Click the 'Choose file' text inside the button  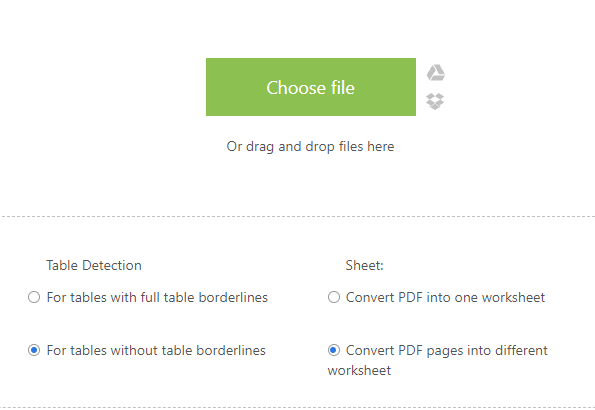[x=310, y=88]
